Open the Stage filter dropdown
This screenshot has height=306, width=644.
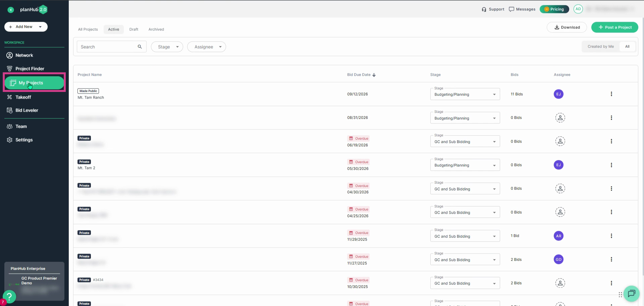coord(167,47)
